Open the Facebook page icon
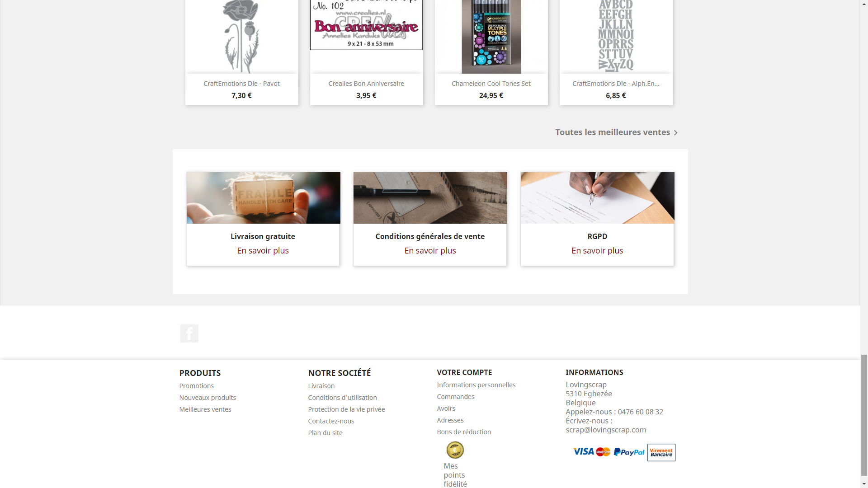 pyautogui.click(x=189, y=333)
